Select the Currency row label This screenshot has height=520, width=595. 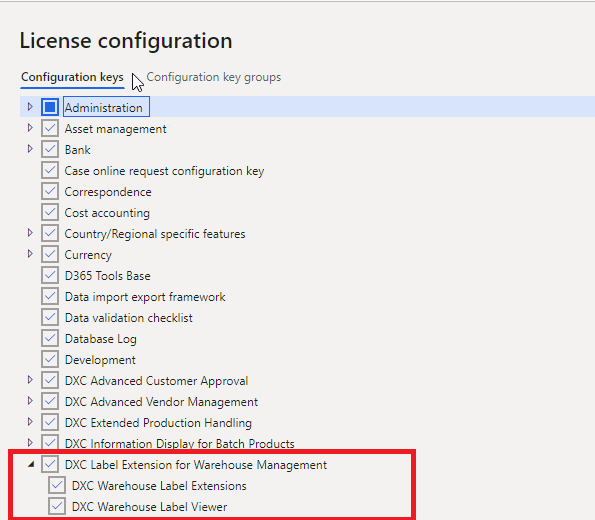[88, 255]
